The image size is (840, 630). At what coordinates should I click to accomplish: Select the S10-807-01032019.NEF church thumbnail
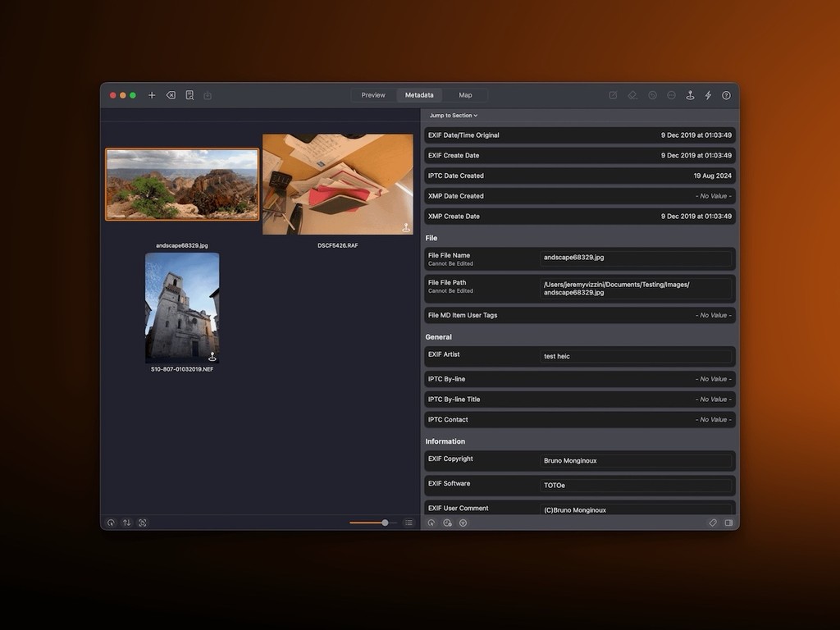pos(182,308)
